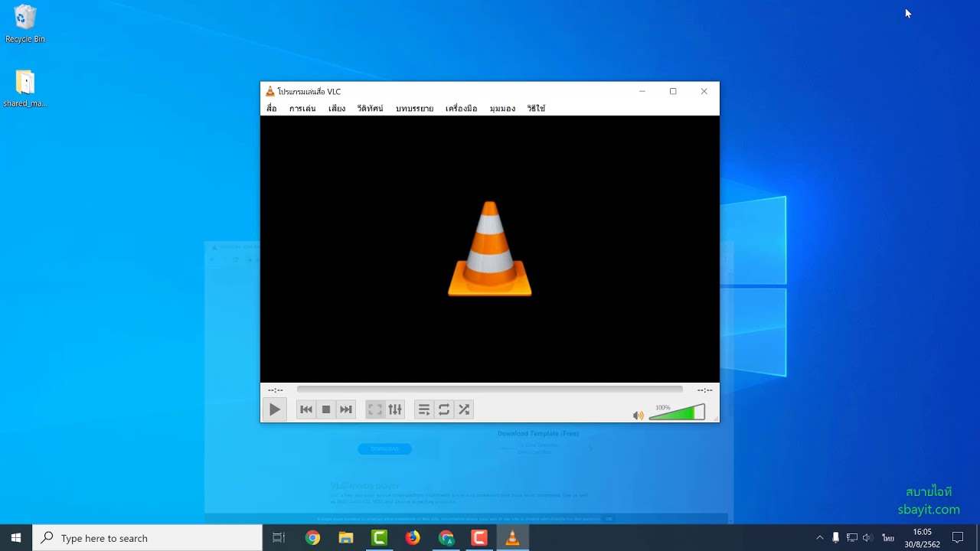The height and width of the screenshot is (551, 980).
Task: Open the second Chrome taskbar icon
Action: tap(446, 538)
